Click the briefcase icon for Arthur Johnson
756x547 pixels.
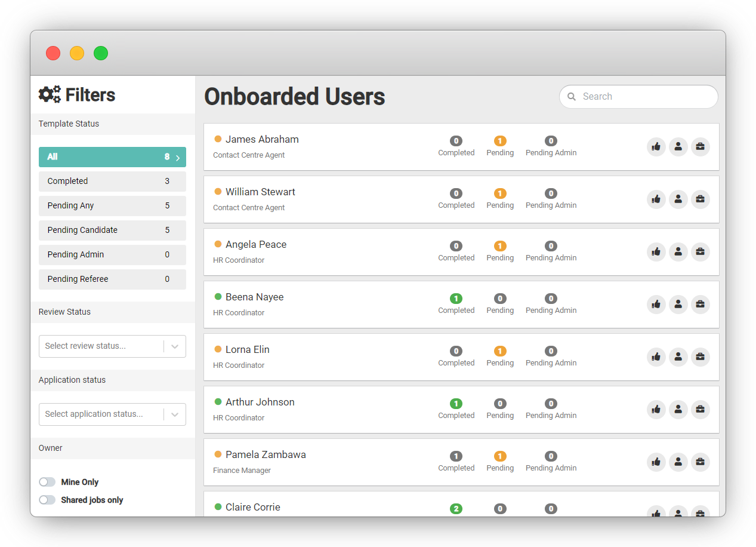click(x=700, y=409)
